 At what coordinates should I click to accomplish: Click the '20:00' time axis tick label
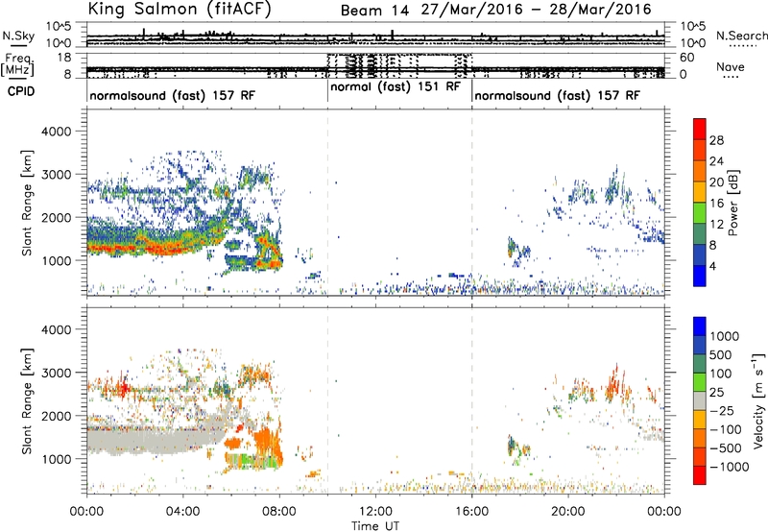(568, 512)
